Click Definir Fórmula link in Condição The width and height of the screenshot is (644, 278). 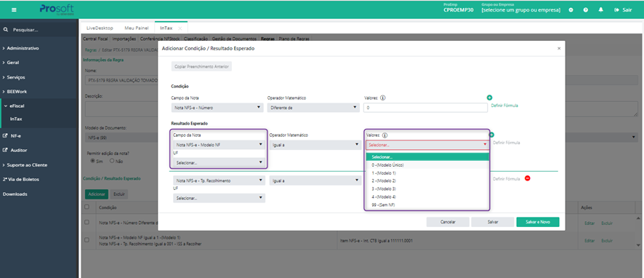tap(504, 106)
